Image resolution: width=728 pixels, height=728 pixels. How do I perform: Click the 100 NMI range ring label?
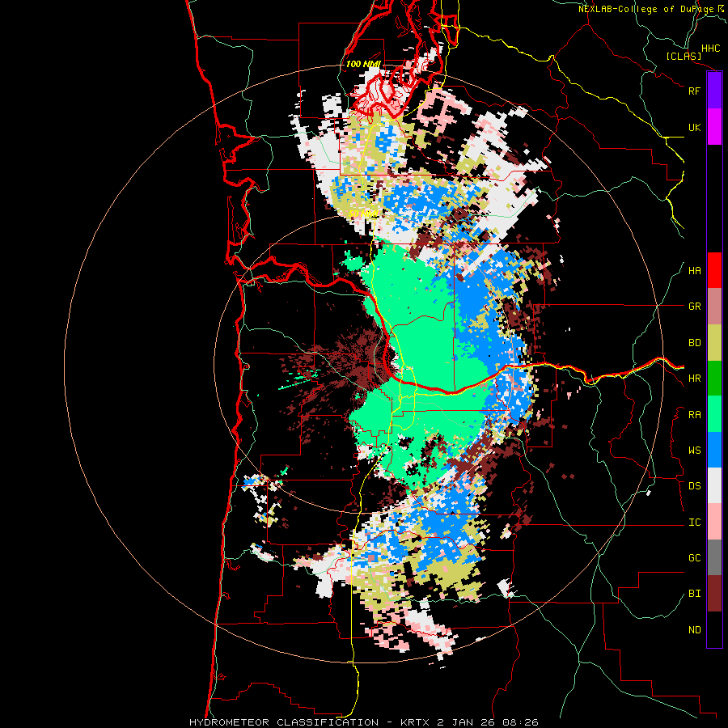pyautogui.click(x=363, y=64)
